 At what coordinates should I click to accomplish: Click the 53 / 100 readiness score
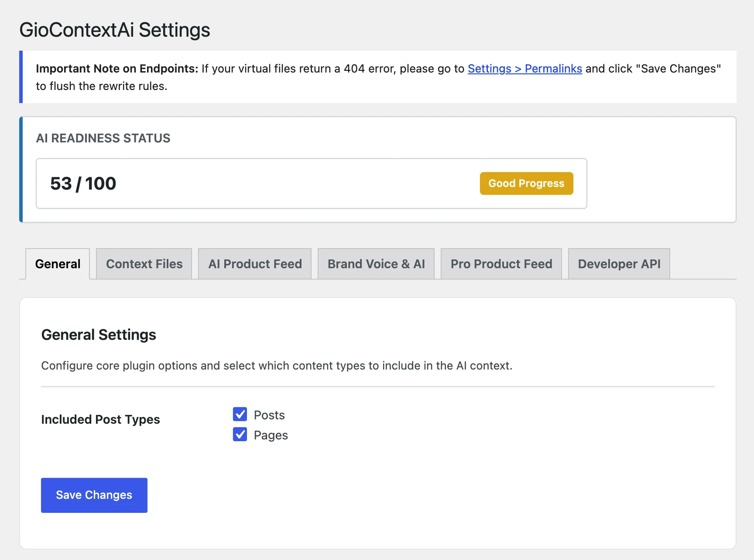(x=83, y=183)
